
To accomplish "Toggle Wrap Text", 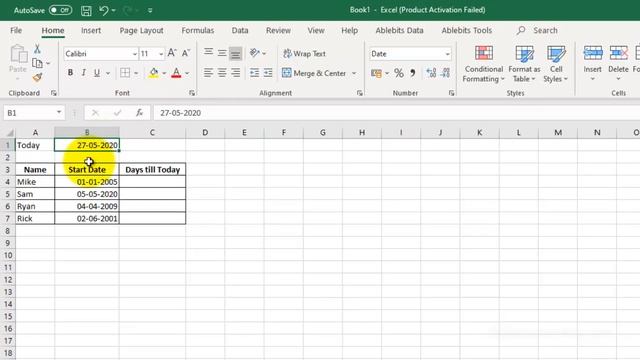I will click(x=304, y=53).
